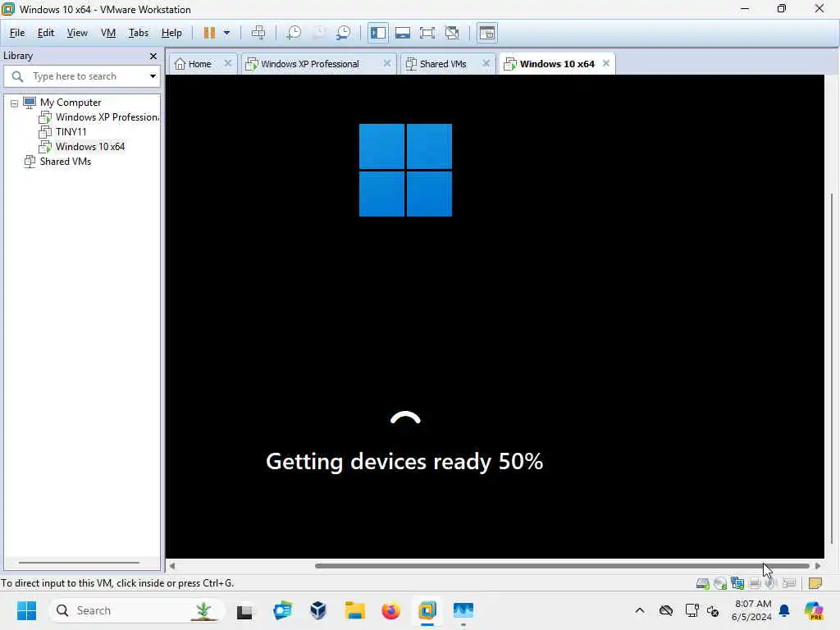Launch VirtualBox from the taskbar

(318, 610)
